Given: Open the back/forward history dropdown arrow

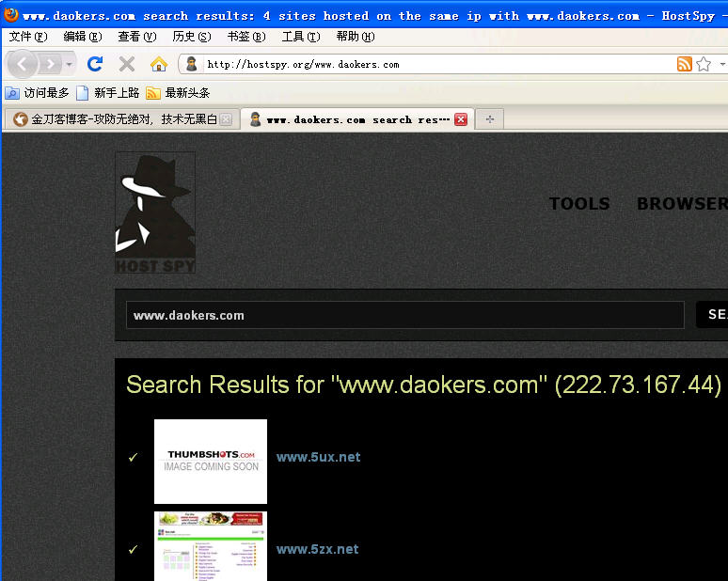Looking at the screenshot, I should (x=70, y=64).
